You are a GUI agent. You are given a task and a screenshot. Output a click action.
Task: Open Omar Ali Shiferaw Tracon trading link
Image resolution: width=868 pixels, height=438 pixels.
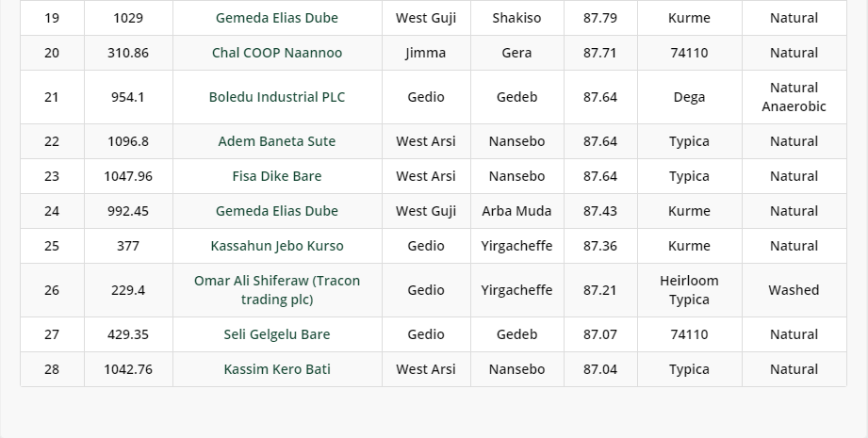click(277, 290)
